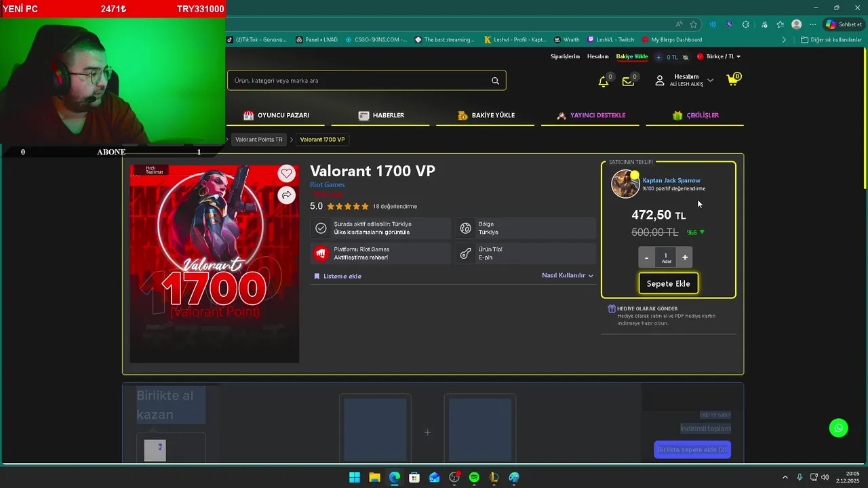Open the CSGO-SKINS.COM bookmark
Image resolution: width=868 pixels, height=488 pixels.
[x=376, y=40]
